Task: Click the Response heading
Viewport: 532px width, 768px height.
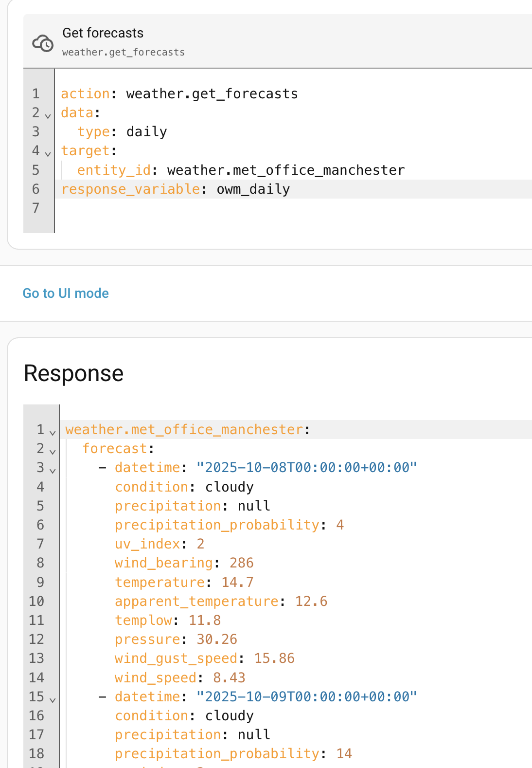Action: click(x=74, y=374)
